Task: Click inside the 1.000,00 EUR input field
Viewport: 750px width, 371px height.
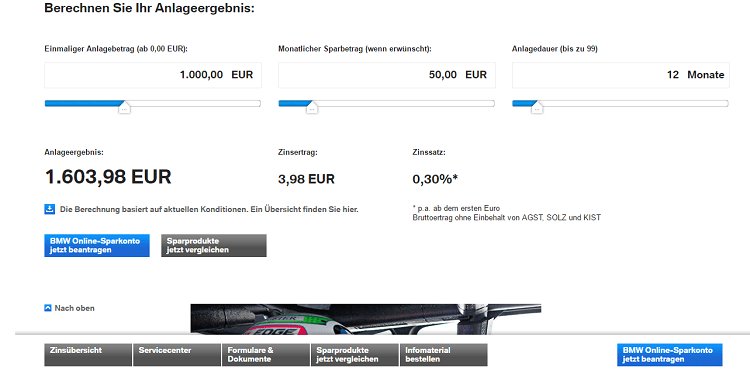Action: 153,75
